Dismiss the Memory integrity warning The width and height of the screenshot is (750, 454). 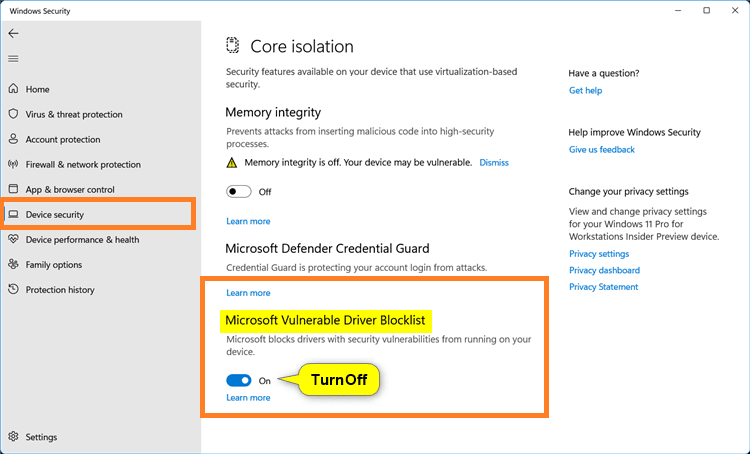494,162
